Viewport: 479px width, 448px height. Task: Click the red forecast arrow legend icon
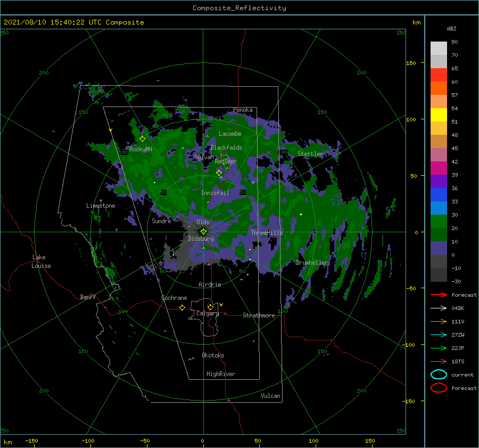[439, 295]
